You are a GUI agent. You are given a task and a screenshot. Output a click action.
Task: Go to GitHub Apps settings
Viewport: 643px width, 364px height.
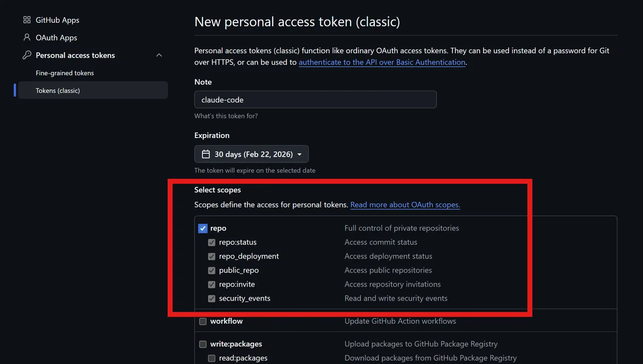click(57, 20)
